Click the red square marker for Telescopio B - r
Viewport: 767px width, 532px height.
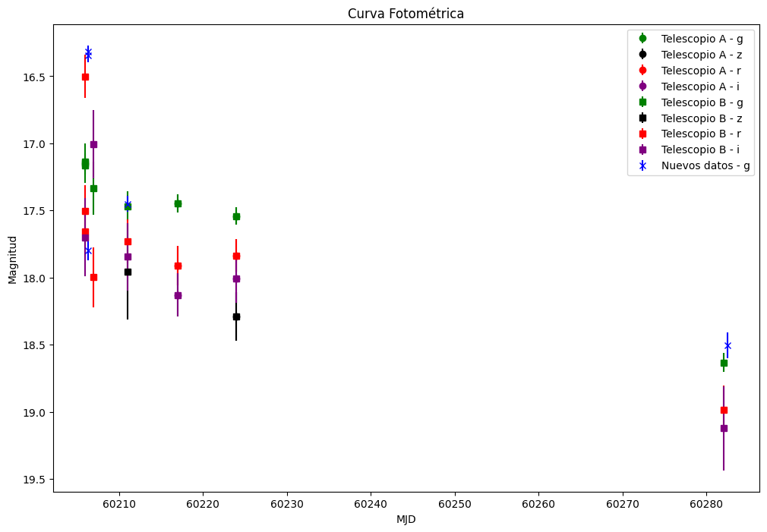[642, 134]
